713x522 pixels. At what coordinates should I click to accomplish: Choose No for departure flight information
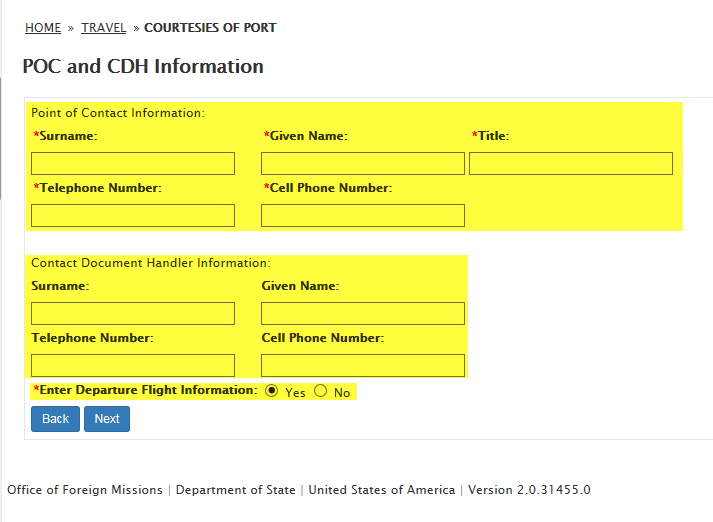(x=321, y=391)
